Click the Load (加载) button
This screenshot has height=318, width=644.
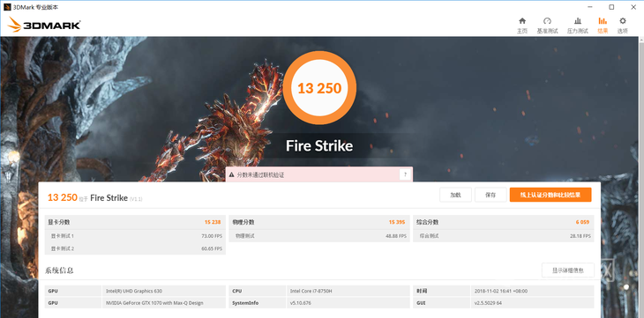pyautogui.click(x=455, y=195)
